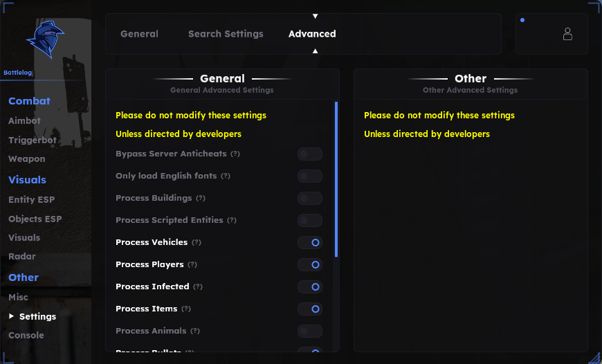Click the (?) next to Process Vehicles
The image size is (602, 364).
coord(197,242)
